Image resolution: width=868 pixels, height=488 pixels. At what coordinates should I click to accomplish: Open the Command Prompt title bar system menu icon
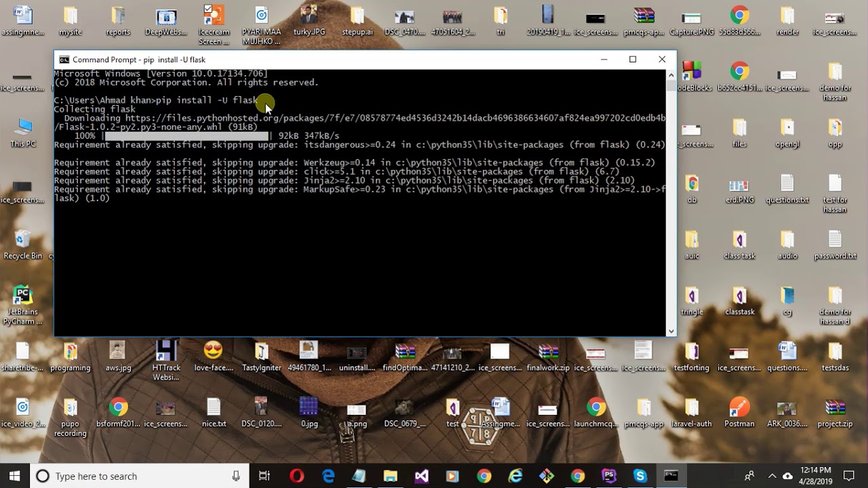click(64, 60)
